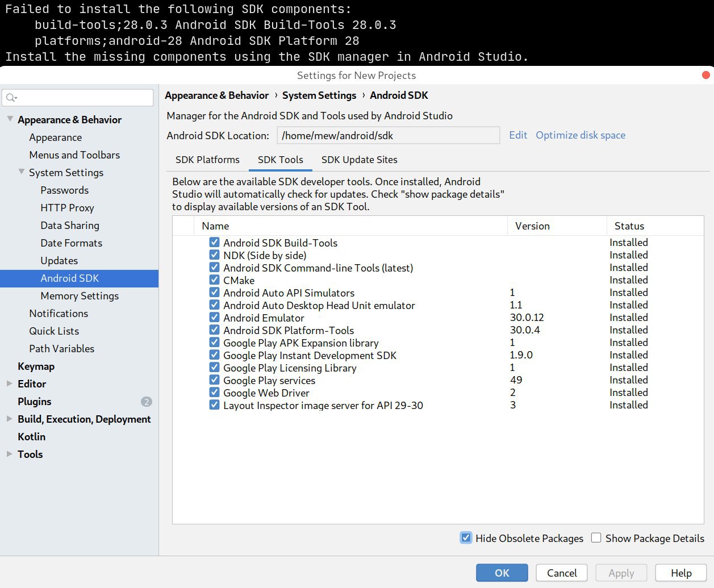714x588 pixels.
Task: Enable Show Package Details checkbox
Action: point(596,538)
